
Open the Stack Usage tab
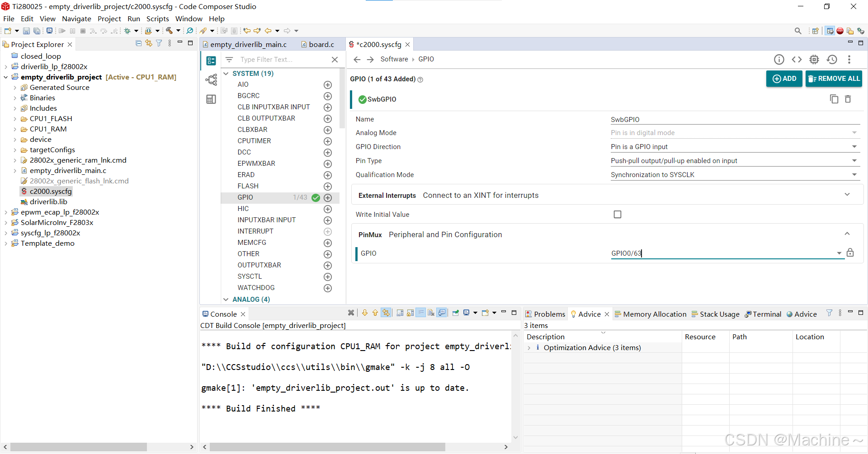(x=716, y=314)
